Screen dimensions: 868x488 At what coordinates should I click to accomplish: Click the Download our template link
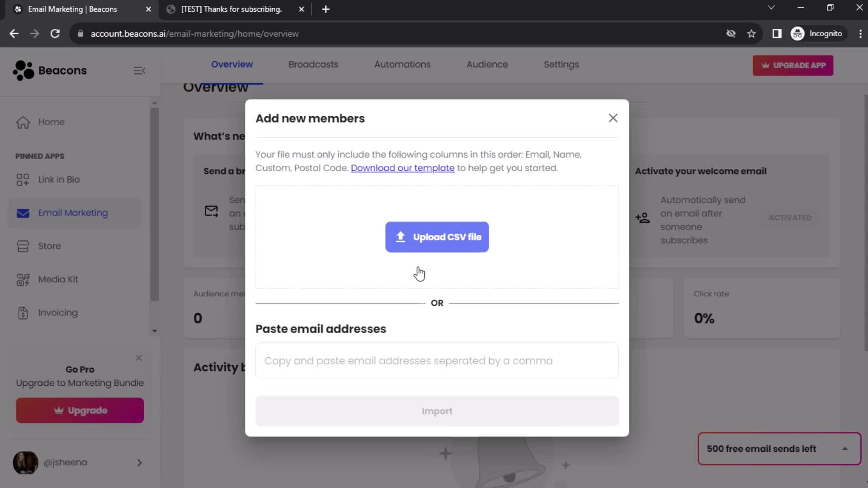402,168
